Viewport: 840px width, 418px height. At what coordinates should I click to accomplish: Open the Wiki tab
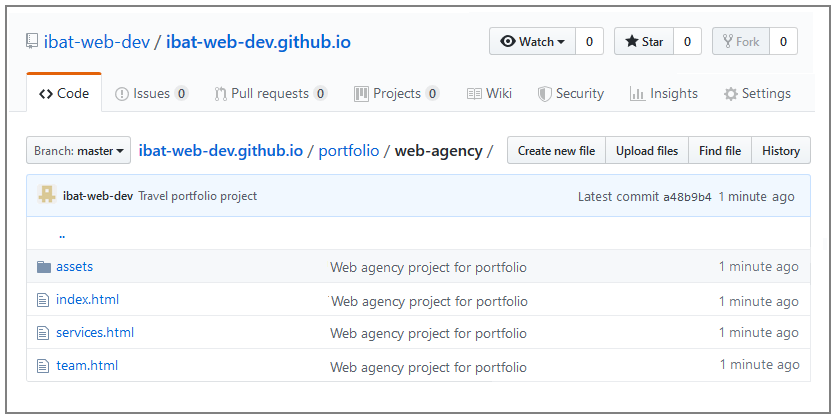(489, 94)
